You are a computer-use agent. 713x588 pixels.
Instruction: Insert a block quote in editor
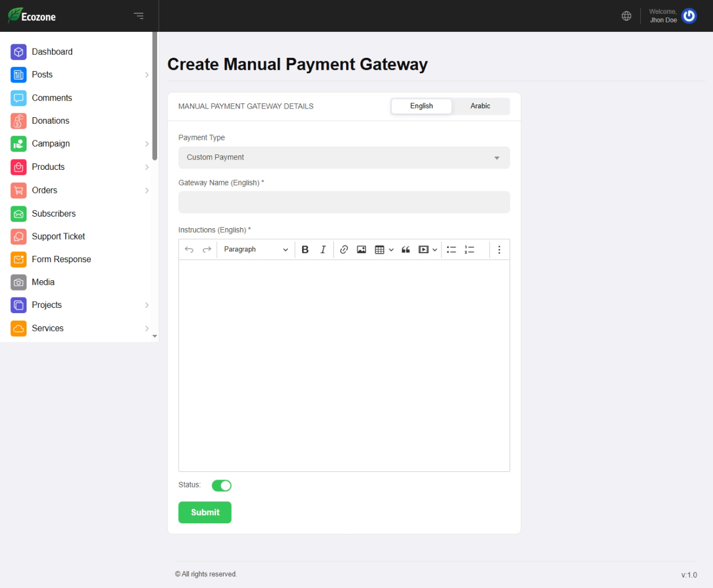point(406,250)
